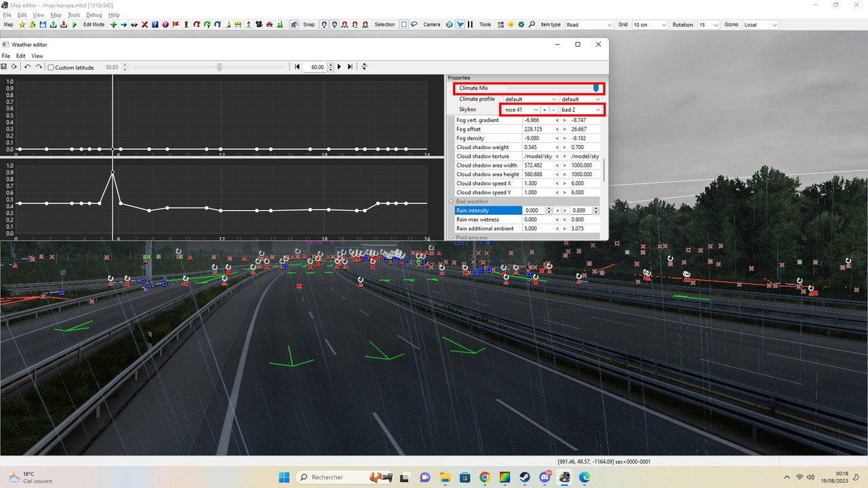Click the yellow star icon in main toolbar
Screen dimensions: 868x488
(22, 24)
